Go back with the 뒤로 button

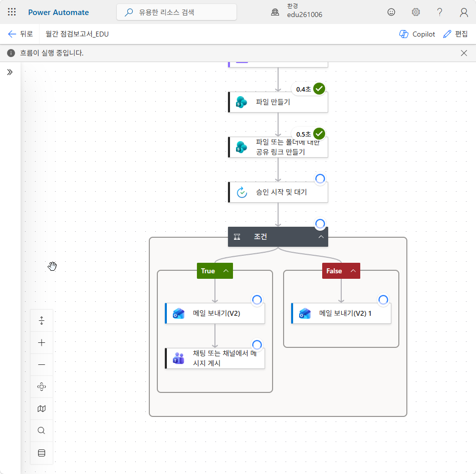(x=21, y=34)
